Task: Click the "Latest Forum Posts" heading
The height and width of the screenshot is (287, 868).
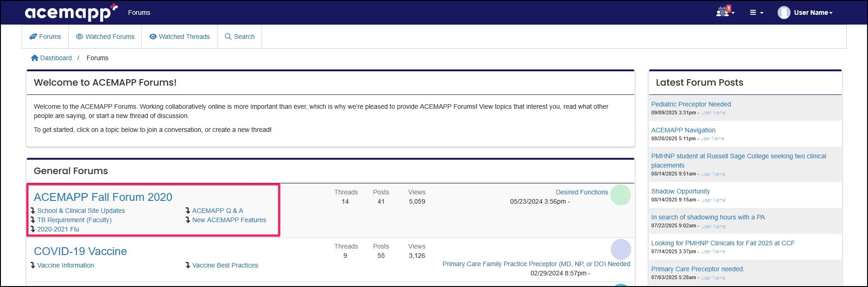Action: (699, 82)
